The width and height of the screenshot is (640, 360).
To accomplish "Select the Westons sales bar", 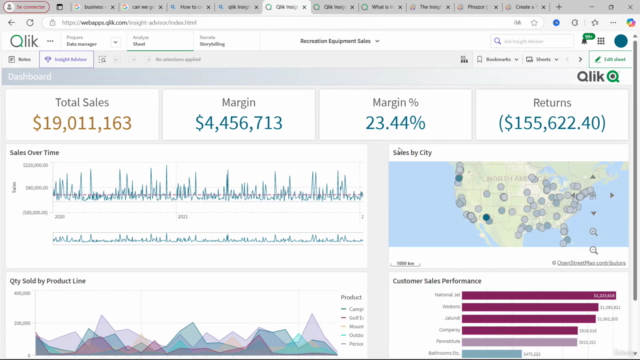I will (x=530, y=307).
